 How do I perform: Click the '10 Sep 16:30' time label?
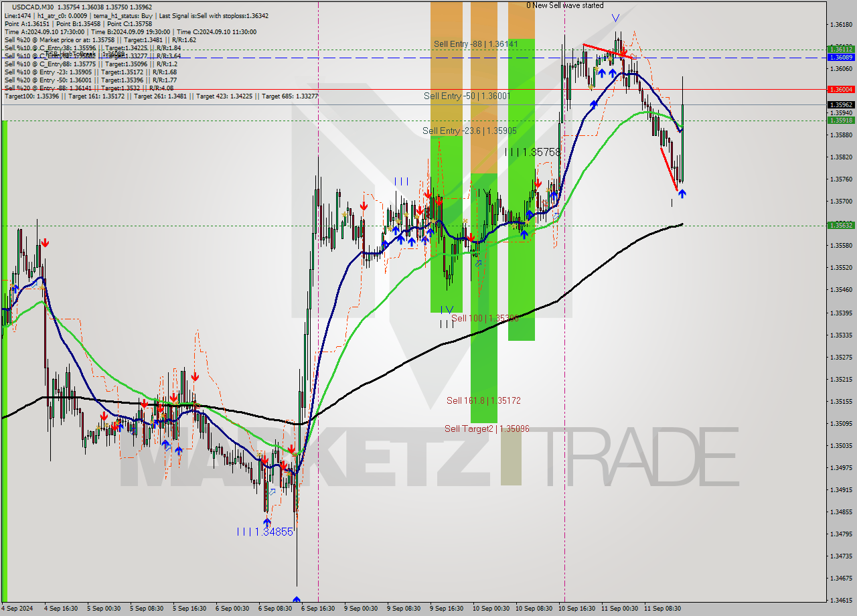576,609
